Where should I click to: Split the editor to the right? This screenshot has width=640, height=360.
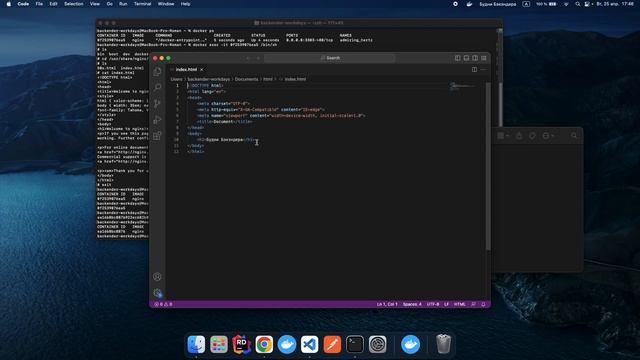pos(474,69)
